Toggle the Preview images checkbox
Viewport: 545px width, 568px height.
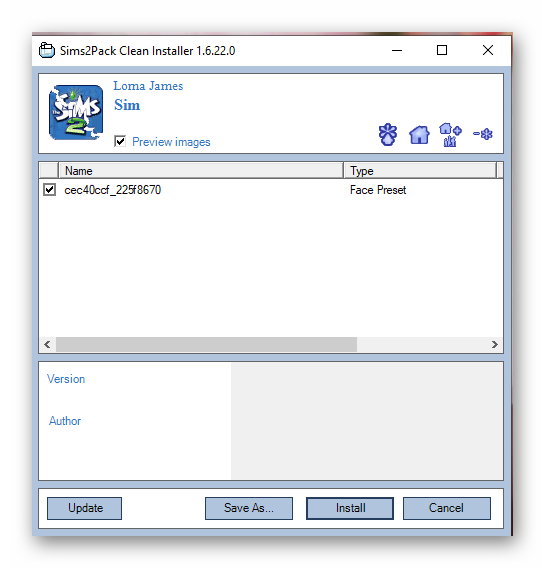(x=120, y=141)
